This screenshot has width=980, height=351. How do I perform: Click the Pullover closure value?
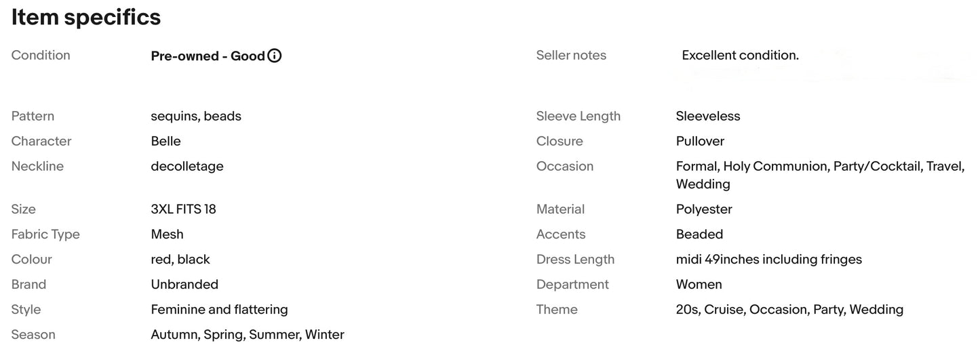700,141
